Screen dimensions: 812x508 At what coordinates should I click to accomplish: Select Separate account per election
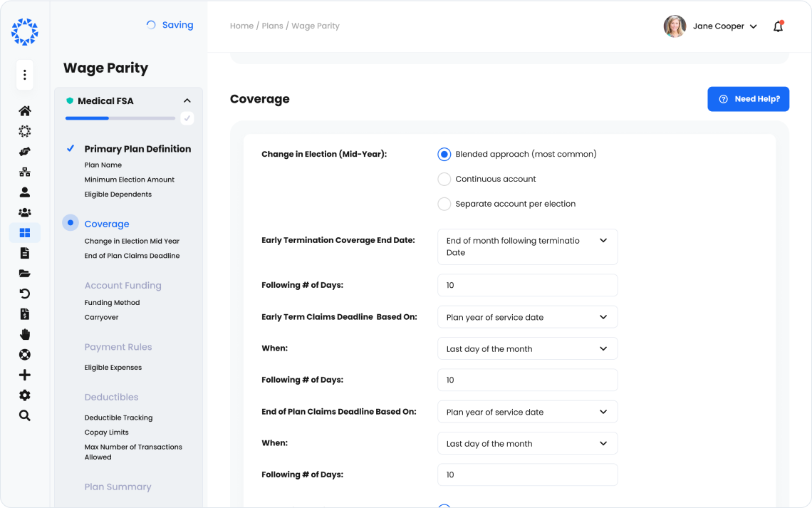pyautogui.click(x=444, y=203)
